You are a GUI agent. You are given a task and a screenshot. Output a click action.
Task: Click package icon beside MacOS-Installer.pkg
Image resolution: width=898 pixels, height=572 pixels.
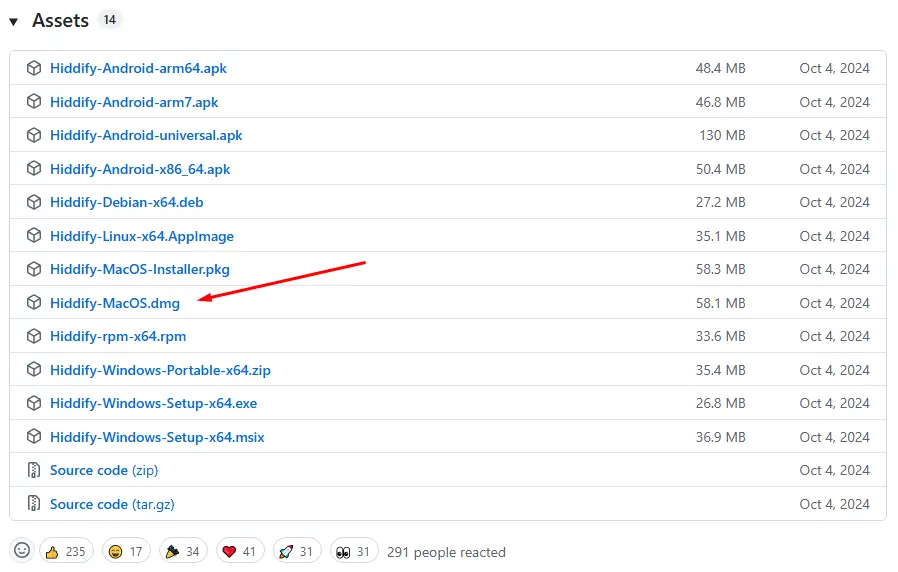pyautogui.click(x=34, y=269)
